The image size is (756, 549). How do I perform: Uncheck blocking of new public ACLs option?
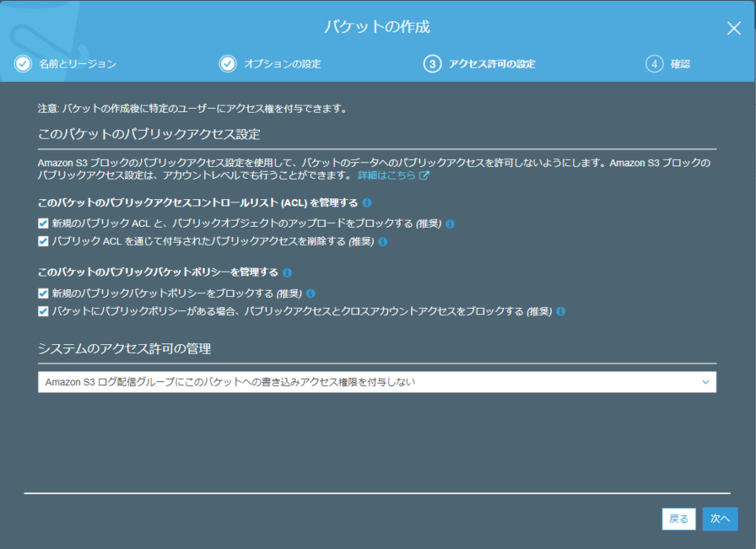[x=44, y=223]
